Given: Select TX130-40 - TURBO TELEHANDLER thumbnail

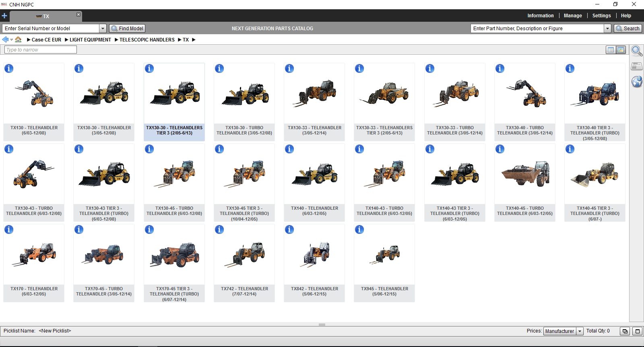Looking at the screenshot, I should 525,94.
